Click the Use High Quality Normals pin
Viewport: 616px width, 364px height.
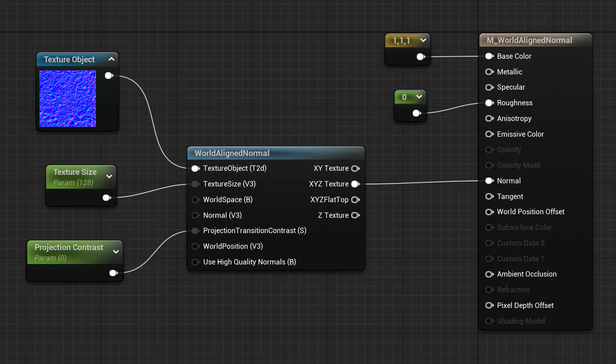(x=196, y=262)
